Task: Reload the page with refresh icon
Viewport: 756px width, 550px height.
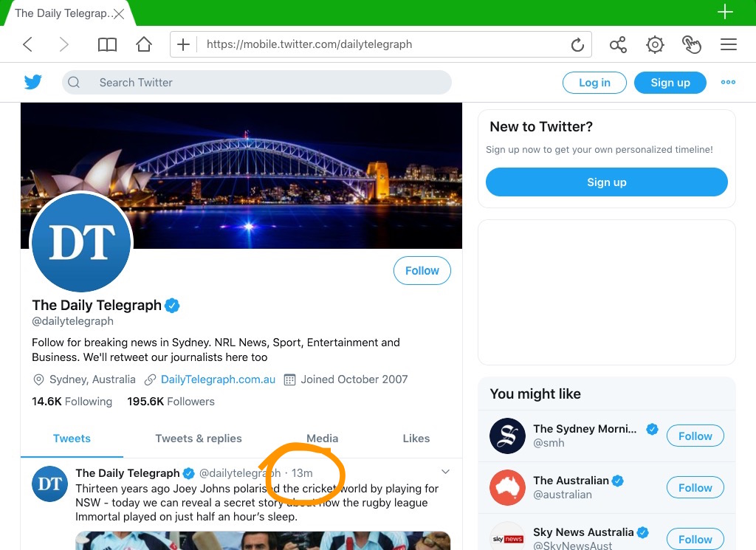Action: pyautogui.click(x=577, y=45)
